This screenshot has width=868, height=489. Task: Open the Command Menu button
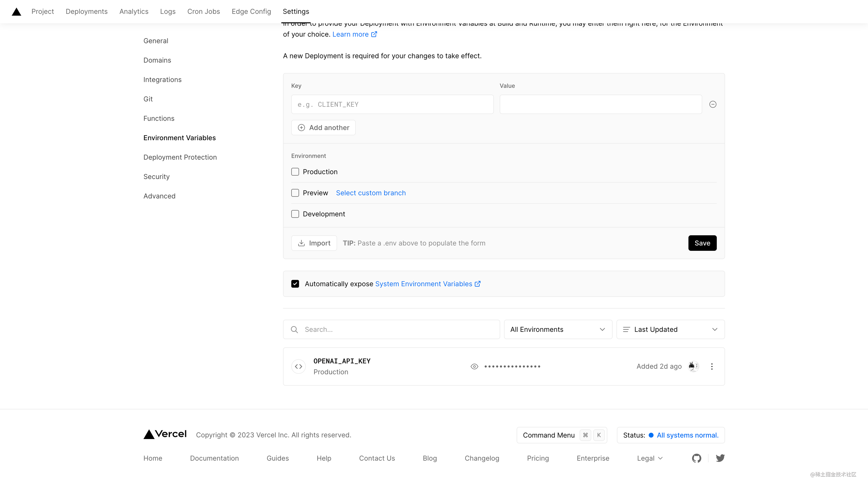pyautogui.click(x=562, y=435)
